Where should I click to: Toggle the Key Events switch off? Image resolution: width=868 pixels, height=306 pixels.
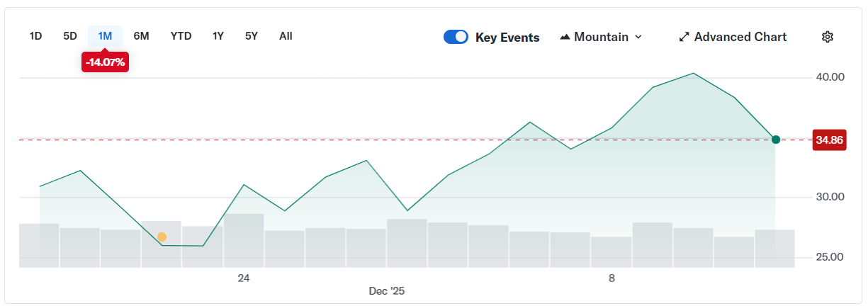(456, 37)
